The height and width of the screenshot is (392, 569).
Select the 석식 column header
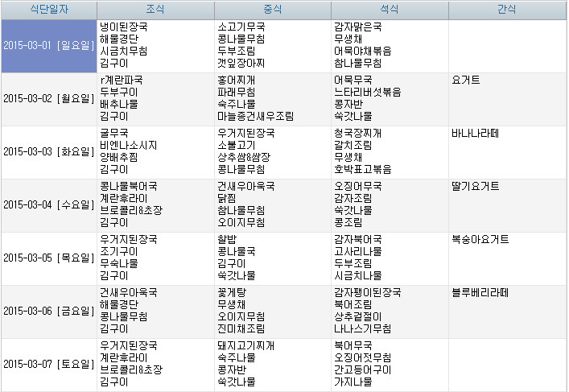tap(389, 10)
